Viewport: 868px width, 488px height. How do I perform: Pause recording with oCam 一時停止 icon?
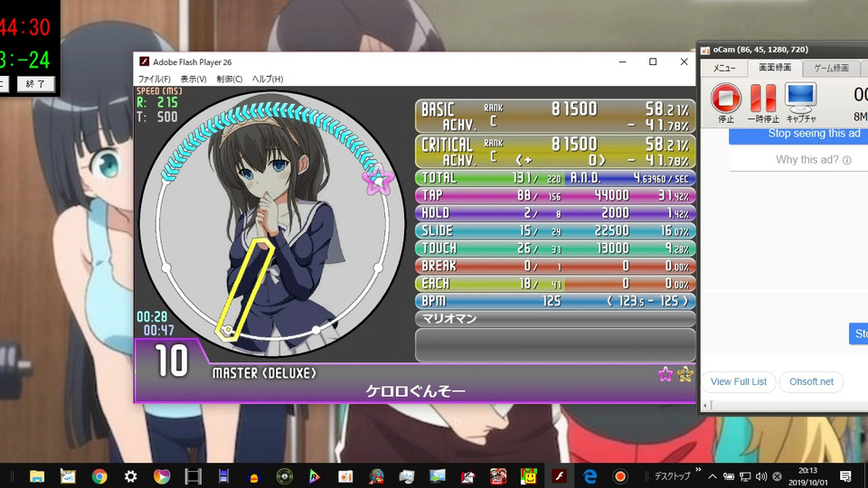click(x=763, y=98)
